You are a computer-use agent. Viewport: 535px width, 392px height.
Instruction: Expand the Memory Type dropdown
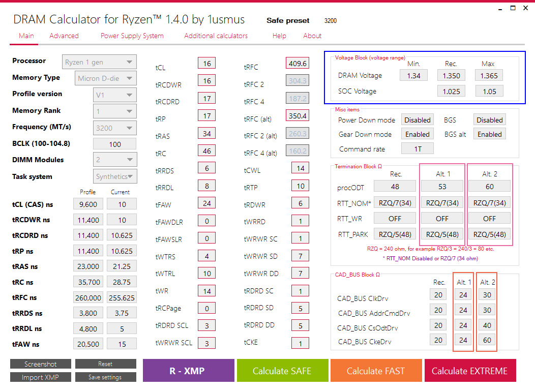106,78
